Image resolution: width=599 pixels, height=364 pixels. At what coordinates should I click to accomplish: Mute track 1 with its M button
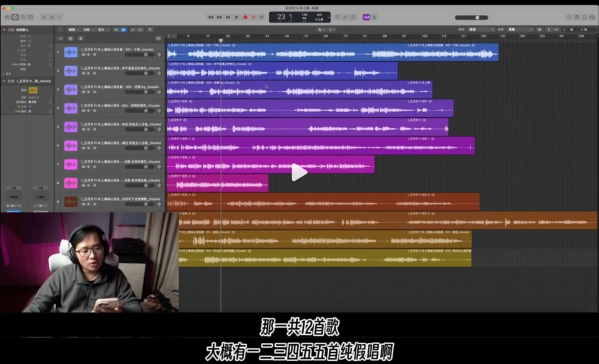pyautogui.click(x=84, y=55)
